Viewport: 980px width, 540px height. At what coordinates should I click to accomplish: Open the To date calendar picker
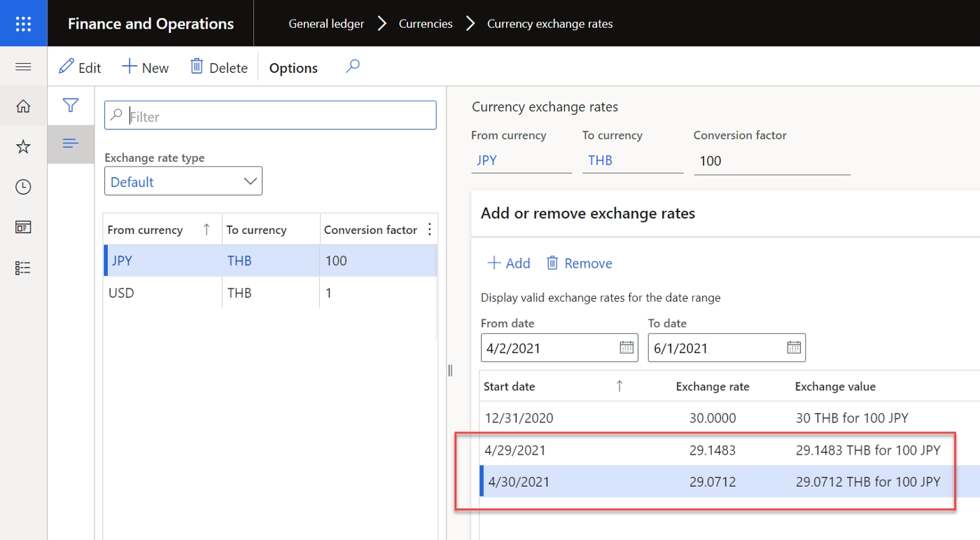click(794, 347)
